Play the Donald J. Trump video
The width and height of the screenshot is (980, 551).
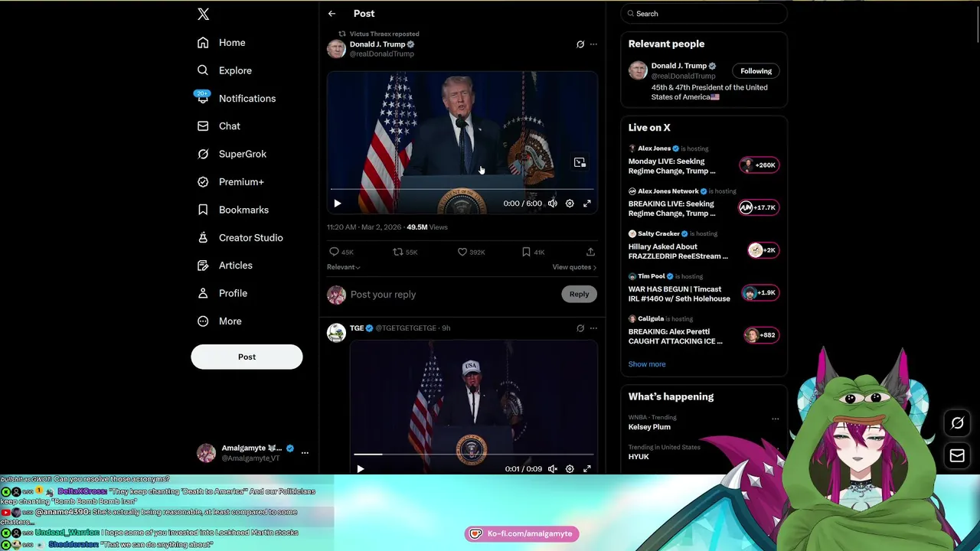(x=338, y=204)
